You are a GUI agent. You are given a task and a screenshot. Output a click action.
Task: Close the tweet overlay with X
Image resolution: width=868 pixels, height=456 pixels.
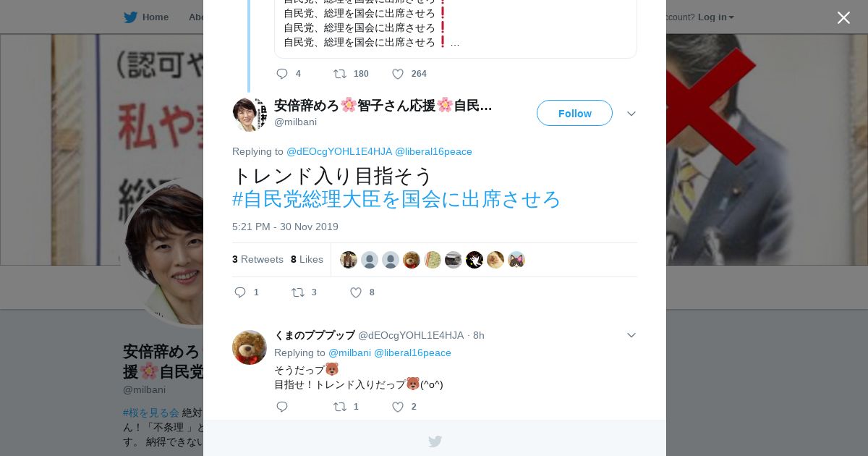click(843, 17)
